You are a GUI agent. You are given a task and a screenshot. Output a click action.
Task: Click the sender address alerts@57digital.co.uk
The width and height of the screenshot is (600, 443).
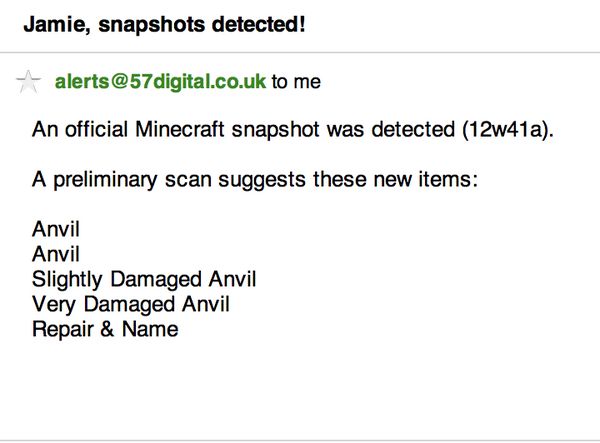[x=160, y=82]
